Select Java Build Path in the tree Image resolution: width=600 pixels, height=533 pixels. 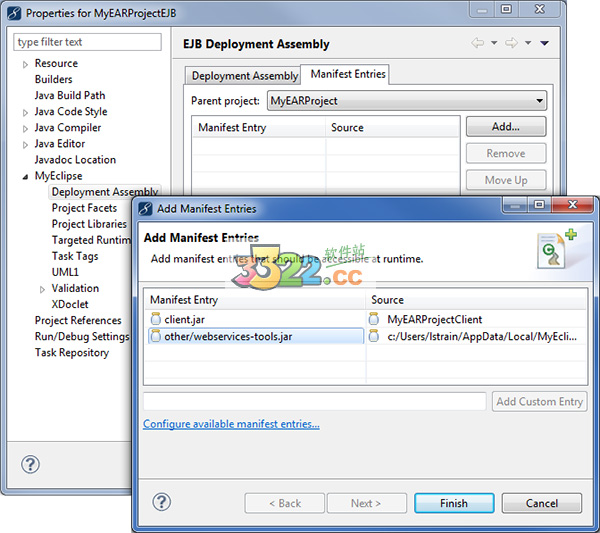click(x=70, y=95)
